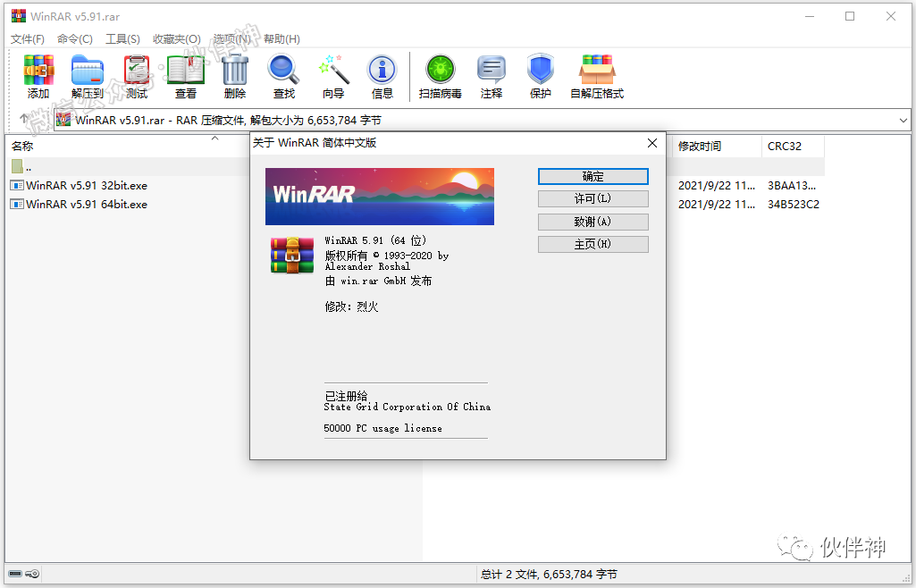This screenshot has height=588, width=916.
Task: Click the status bar total files text
Action: [x=549, y=575]
